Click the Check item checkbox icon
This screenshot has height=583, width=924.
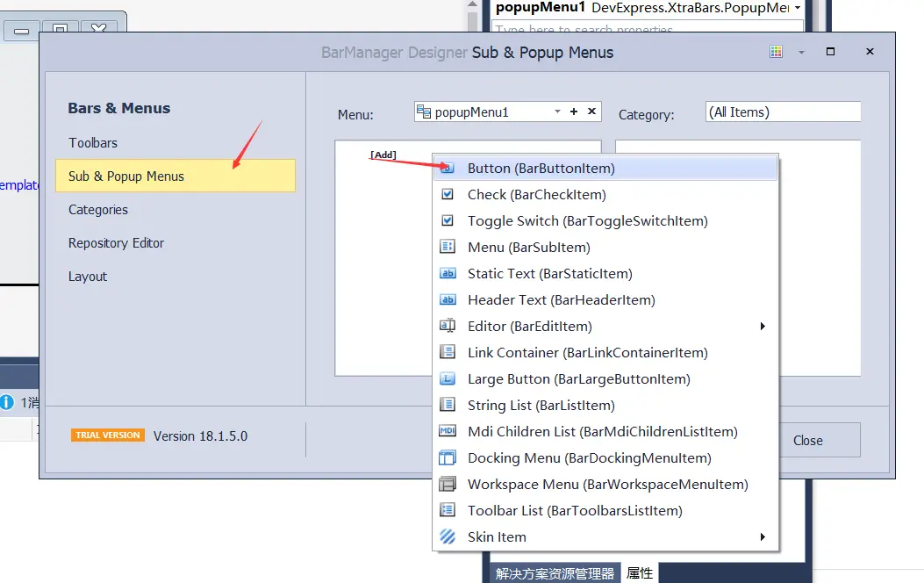[x=448, y=195]
